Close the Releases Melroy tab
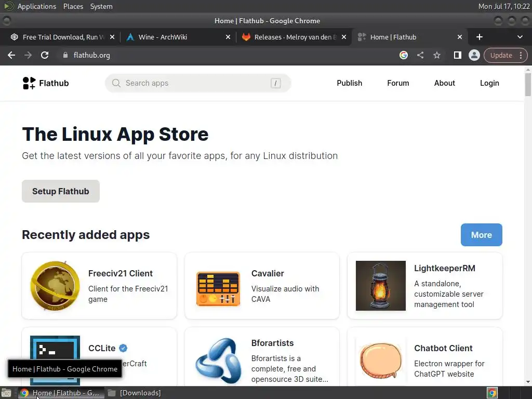532x399 pixels. 344,37
